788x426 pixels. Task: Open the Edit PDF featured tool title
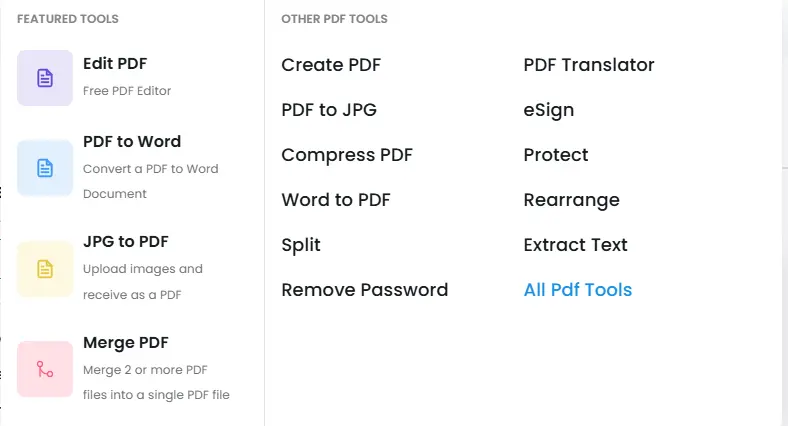pyautogui.click(x=115, y=64)
